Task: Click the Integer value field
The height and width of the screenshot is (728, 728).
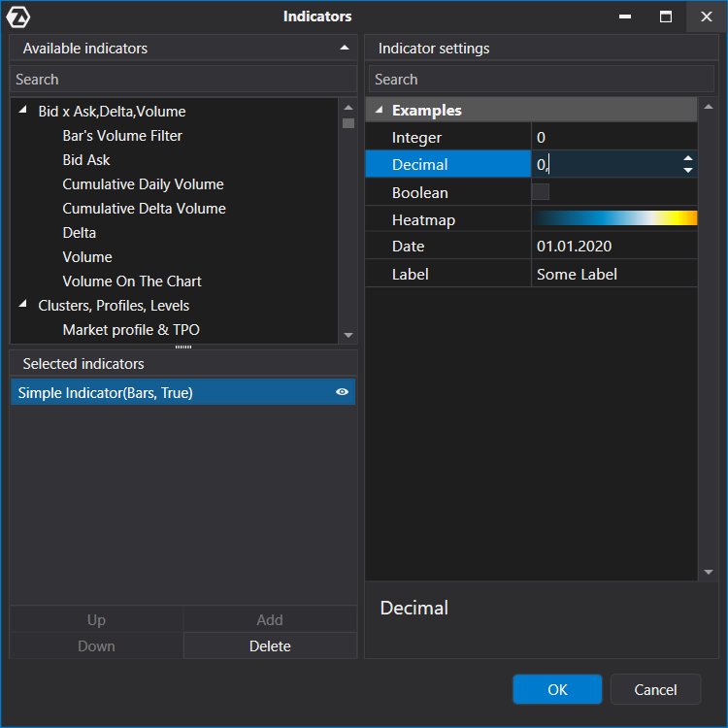Action: point(614,137)
